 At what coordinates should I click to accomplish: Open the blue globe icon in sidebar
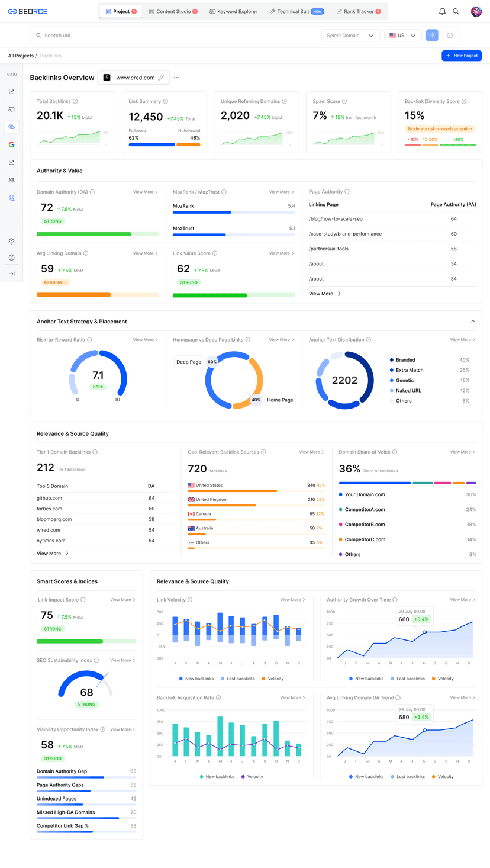(x=12, y=198)
